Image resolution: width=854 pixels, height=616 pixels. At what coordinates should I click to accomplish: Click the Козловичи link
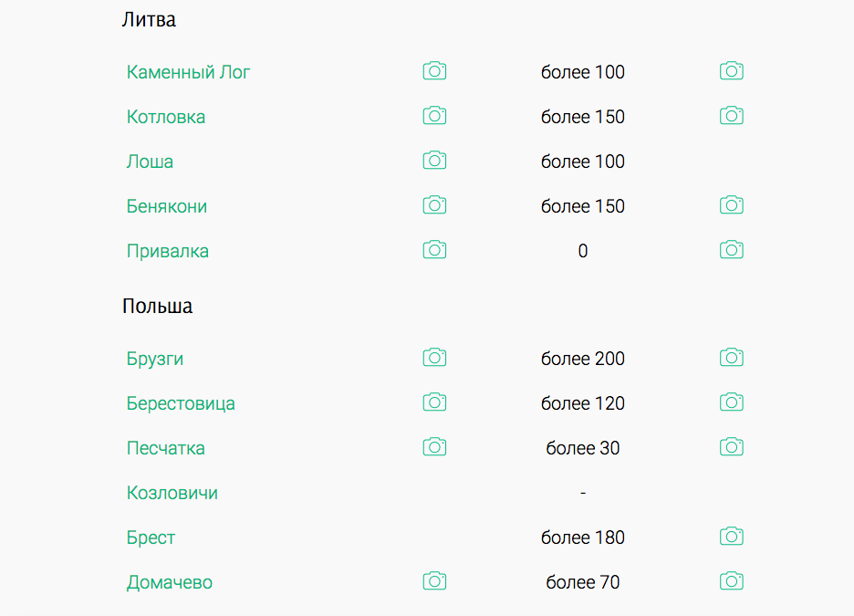[172, 493]
